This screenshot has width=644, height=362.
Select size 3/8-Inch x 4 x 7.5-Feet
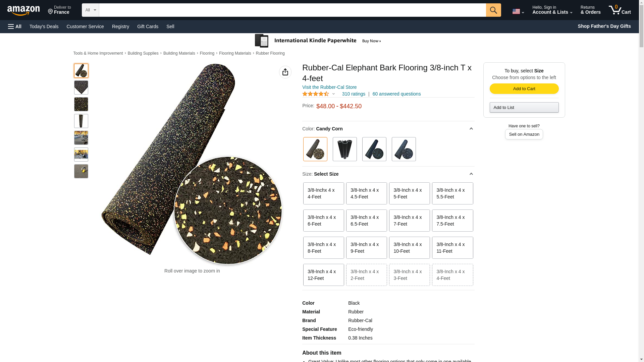point(452,221)
